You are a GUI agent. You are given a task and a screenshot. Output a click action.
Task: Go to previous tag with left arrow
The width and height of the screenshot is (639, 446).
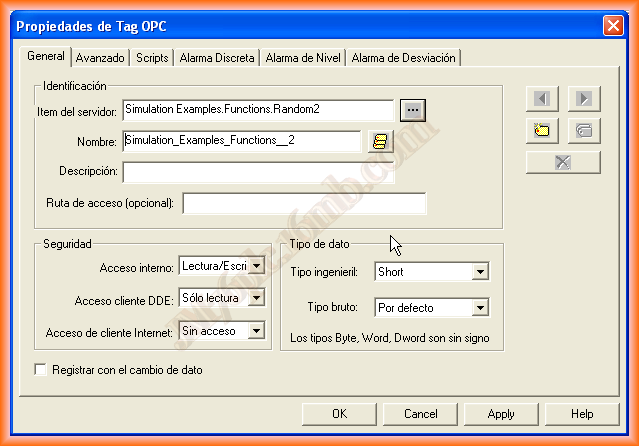pos(543,98)
